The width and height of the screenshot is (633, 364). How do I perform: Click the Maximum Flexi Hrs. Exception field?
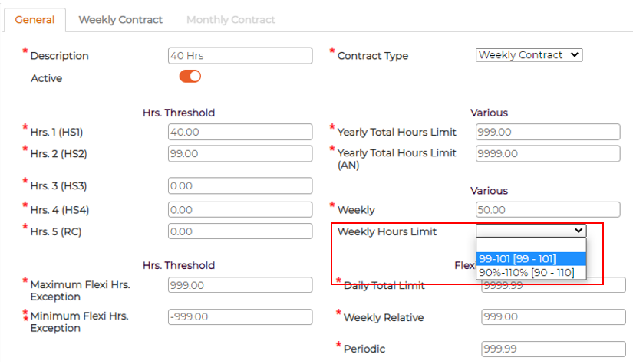[x=240, y=285]
